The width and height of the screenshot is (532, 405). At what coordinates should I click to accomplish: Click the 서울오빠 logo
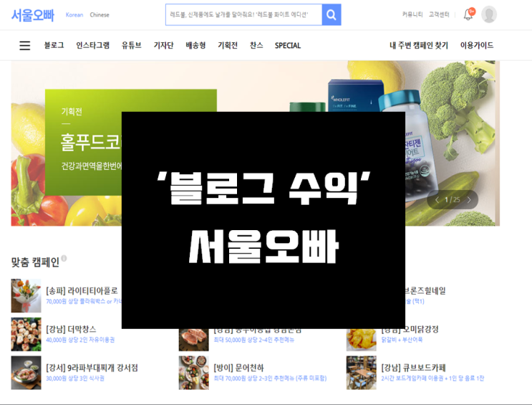[32, 15]
